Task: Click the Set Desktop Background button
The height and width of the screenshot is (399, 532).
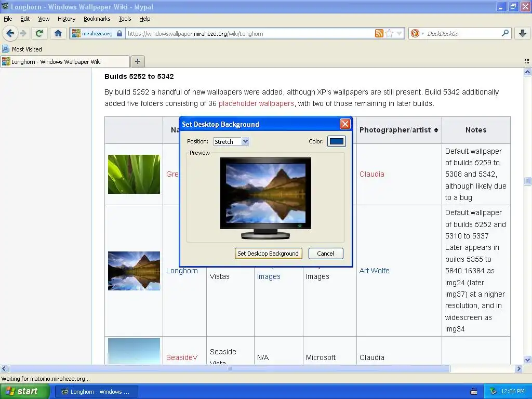Action: point(268,254)
